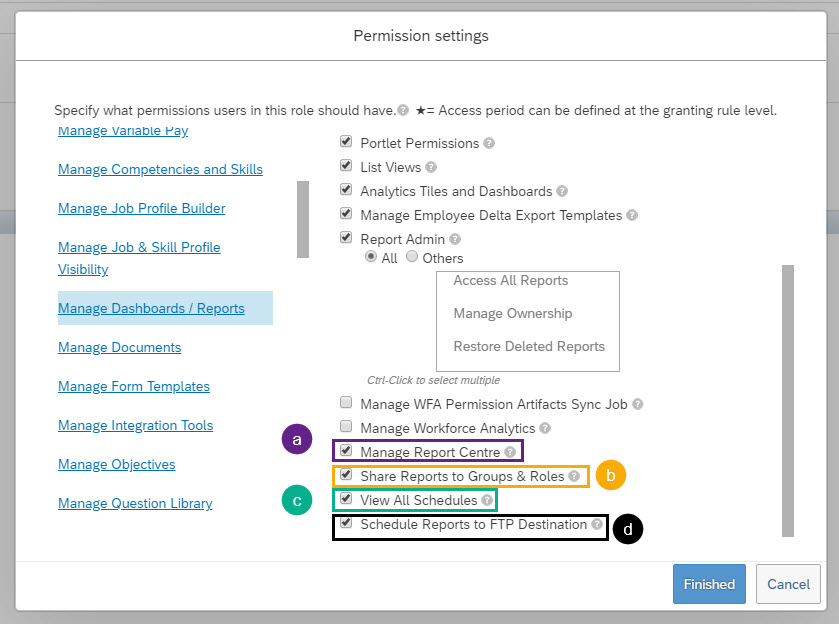Choose Restore Deleted Reports list option
The height and width of the screenshot is (624, 839).
tap(529, 346)
